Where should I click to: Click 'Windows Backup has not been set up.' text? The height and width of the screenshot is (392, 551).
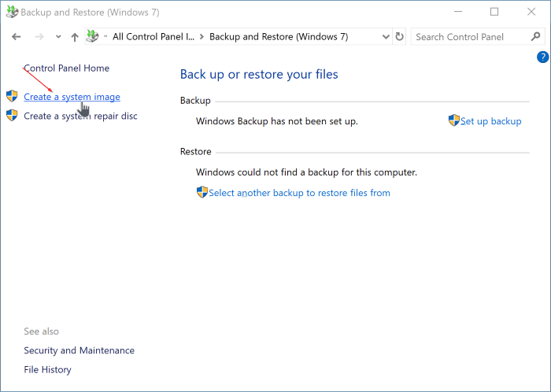click(277, 121)
